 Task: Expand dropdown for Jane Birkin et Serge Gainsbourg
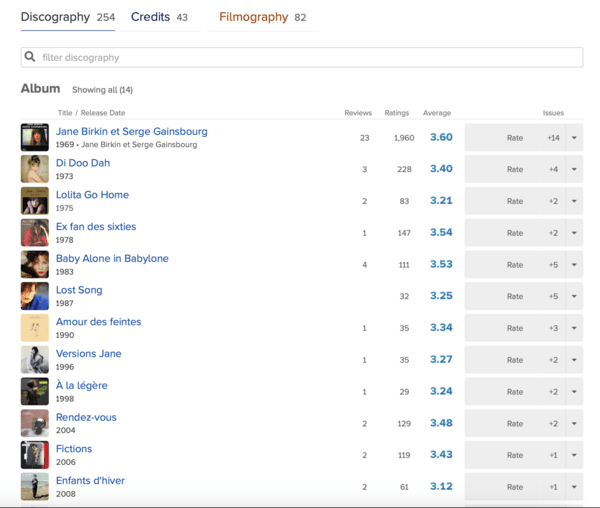(574, 138)
